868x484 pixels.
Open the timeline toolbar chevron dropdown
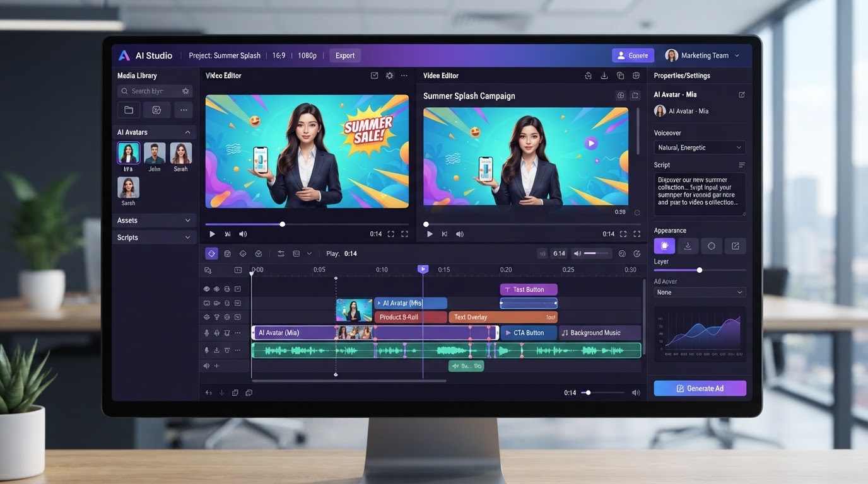click(x=309, y=253)
